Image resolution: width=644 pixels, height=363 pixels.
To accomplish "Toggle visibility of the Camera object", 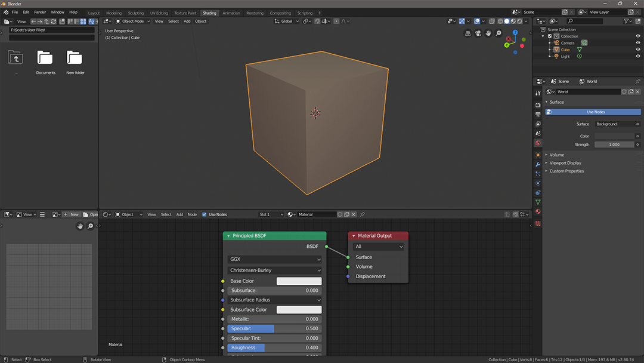I will tap(637, 43).
